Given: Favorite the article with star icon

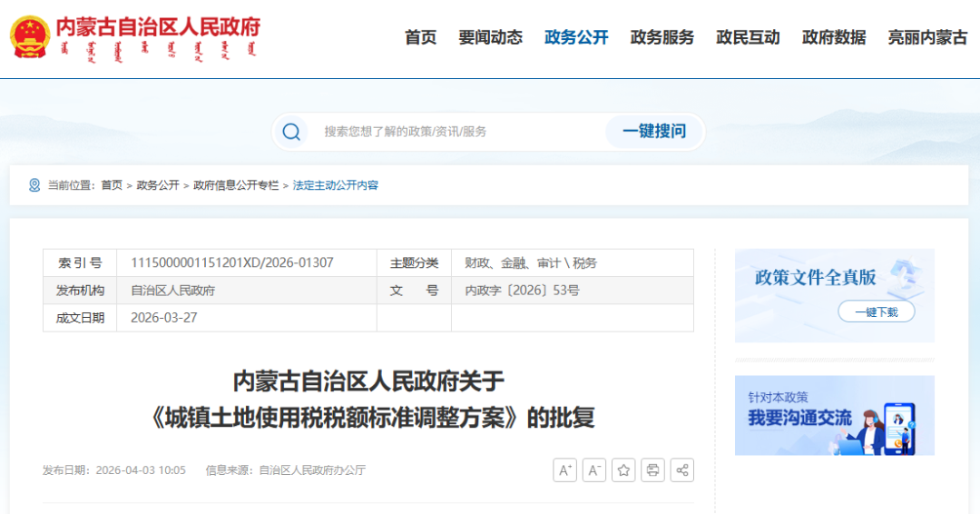Looking at the screenshot, I should click(623, 470).
